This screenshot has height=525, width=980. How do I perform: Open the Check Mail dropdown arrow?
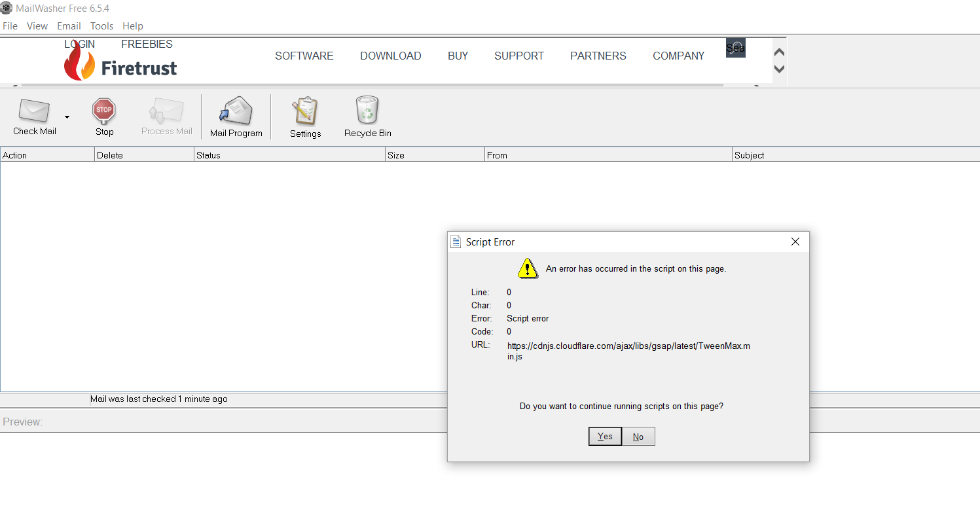pos(67,117)
